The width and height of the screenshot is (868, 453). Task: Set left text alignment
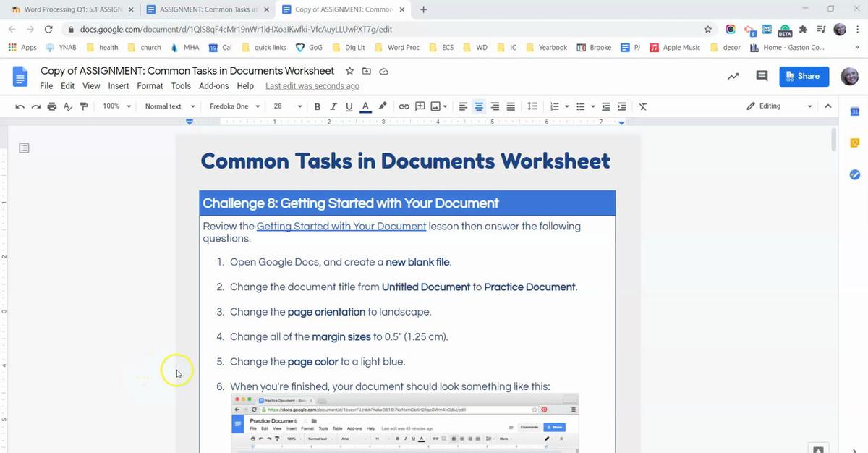coord(463,106)
